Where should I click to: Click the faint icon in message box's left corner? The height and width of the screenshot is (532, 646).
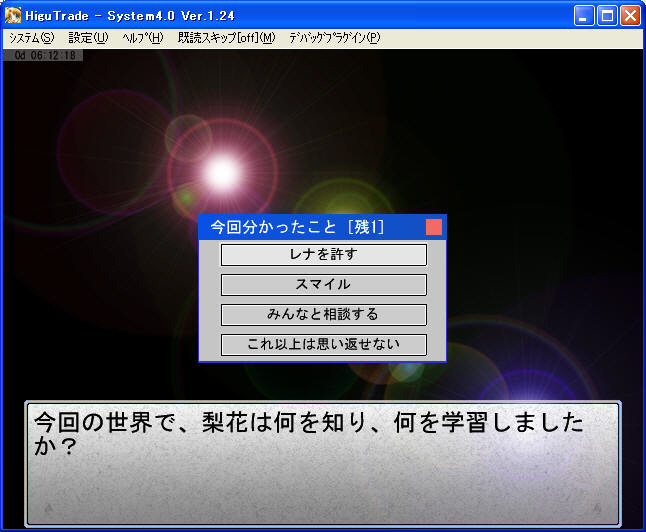point(49,509)
